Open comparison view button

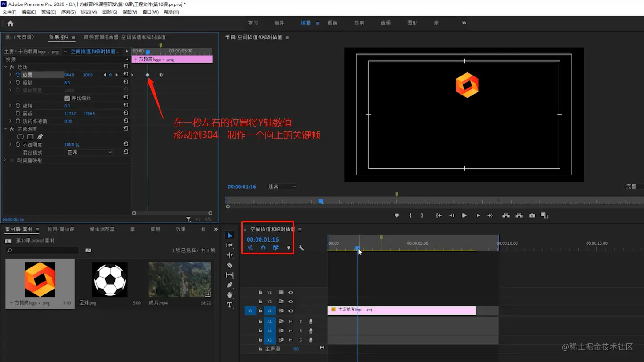coord(545,215)
